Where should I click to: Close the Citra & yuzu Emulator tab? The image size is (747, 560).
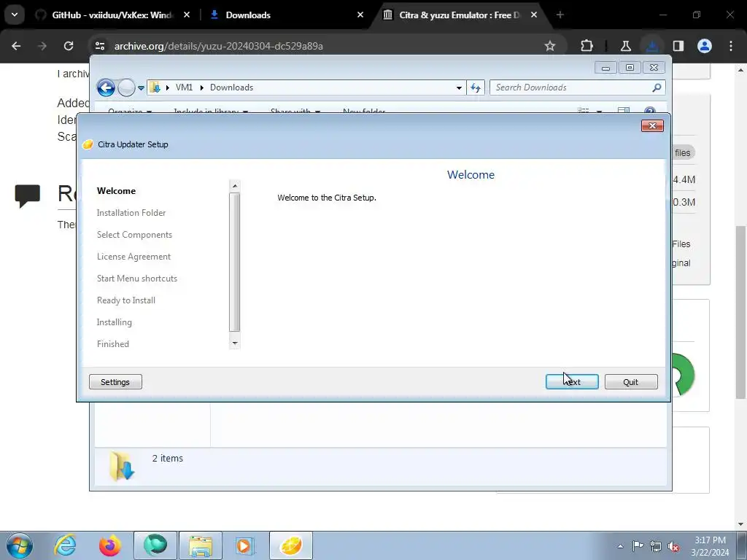(x=534, y=15)
